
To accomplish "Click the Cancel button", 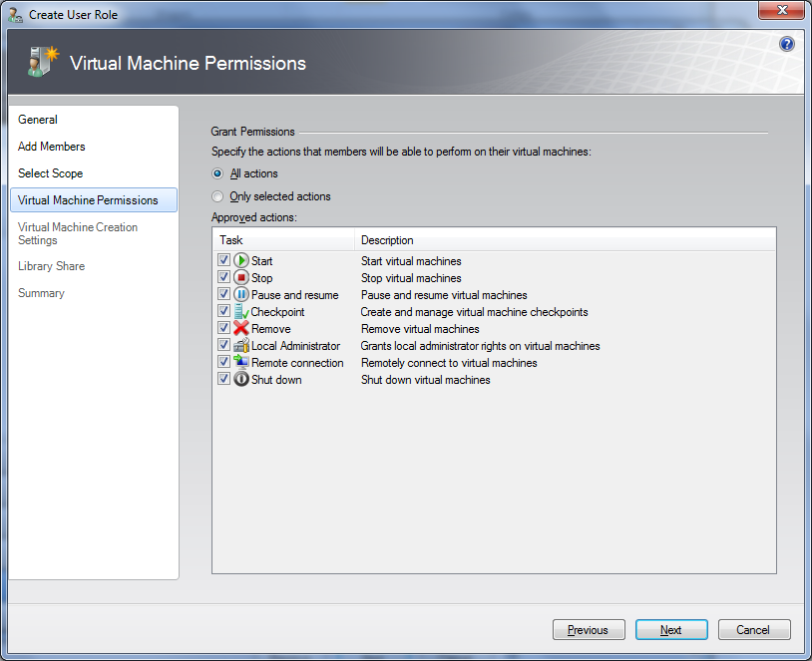I will click(754, 630).
